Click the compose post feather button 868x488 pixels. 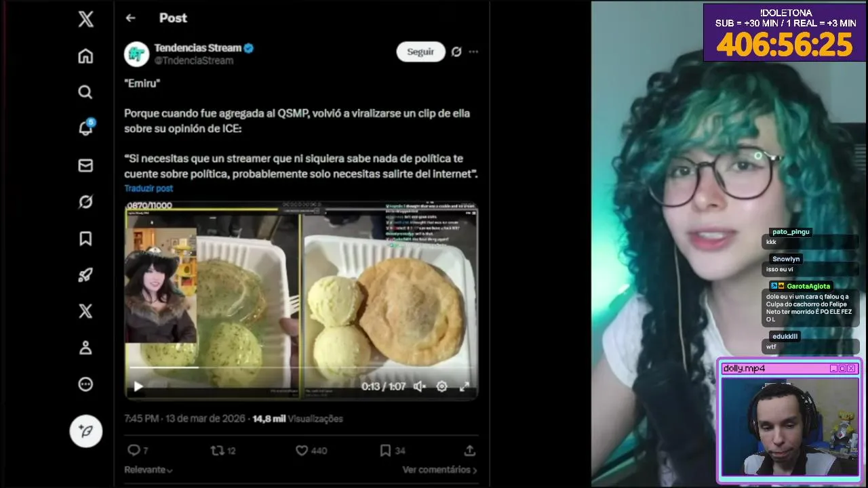(x=86, y=430)
